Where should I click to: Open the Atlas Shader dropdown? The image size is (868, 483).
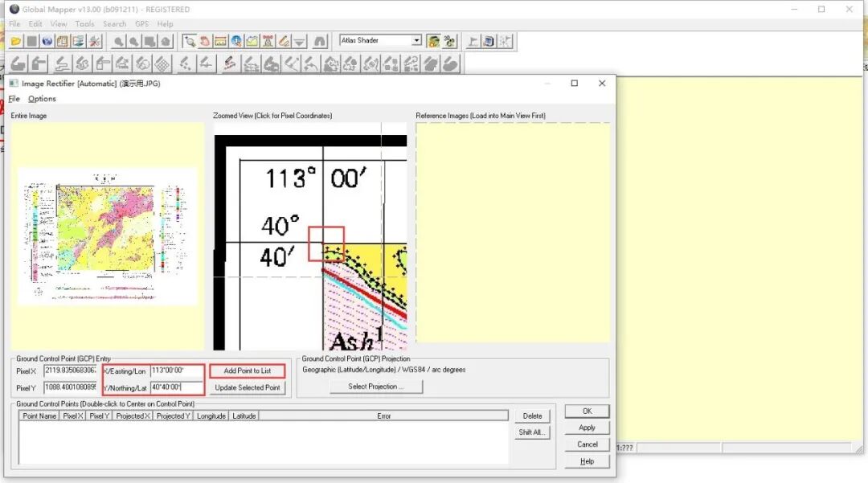click(416, 40)
